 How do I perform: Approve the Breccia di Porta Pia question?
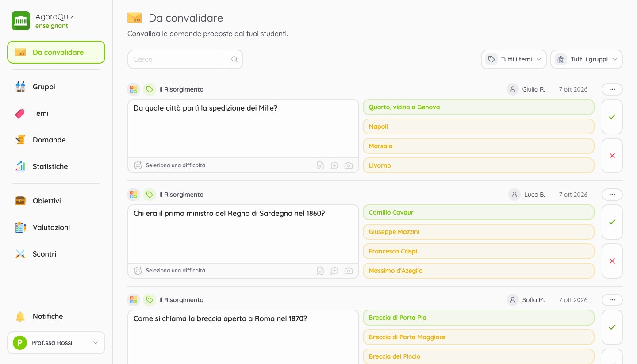click(x=612, y=327)
